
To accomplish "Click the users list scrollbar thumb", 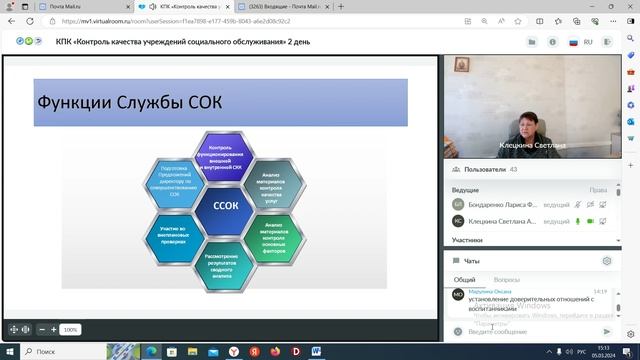I will (618, 192).
